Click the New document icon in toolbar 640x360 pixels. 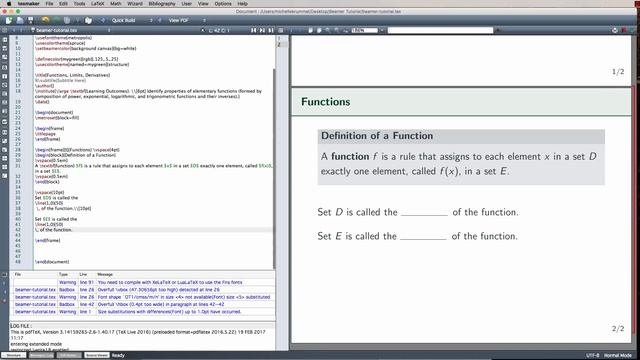click(9, 20)
